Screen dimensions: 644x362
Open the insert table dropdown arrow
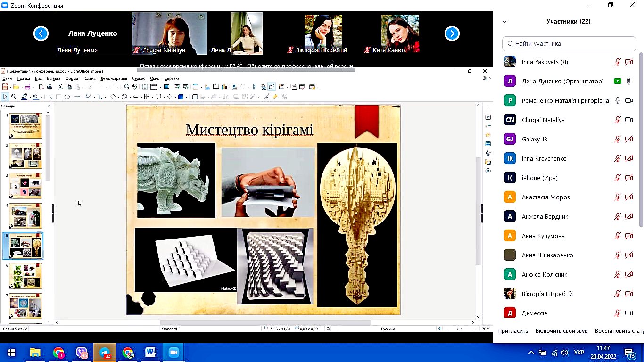[x=201, y=87]
